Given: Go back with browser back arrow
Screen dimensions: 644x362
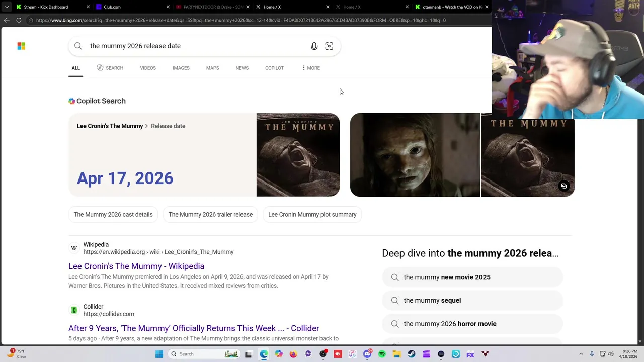Looking at the screenshot, I should point(6,20).
